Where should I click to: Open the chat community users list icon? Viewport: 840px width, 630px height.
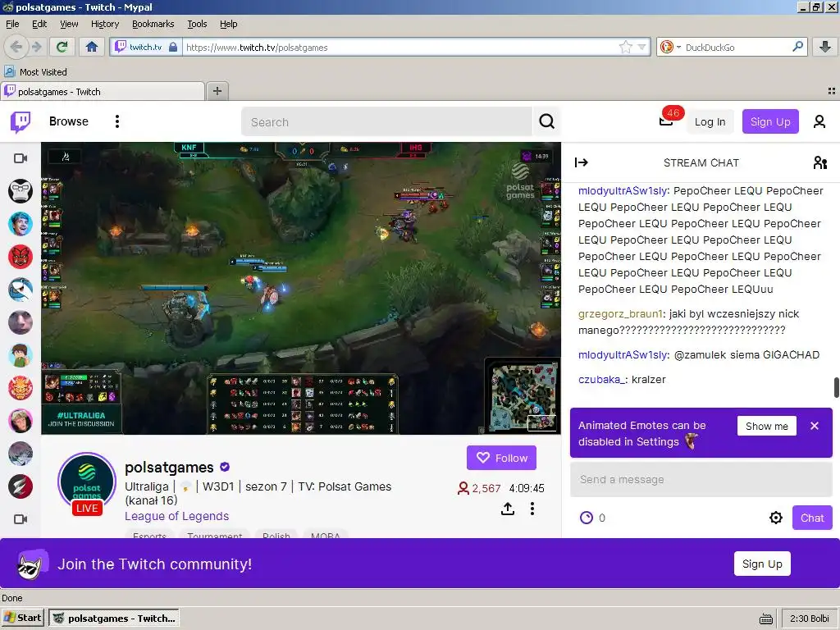819,162
